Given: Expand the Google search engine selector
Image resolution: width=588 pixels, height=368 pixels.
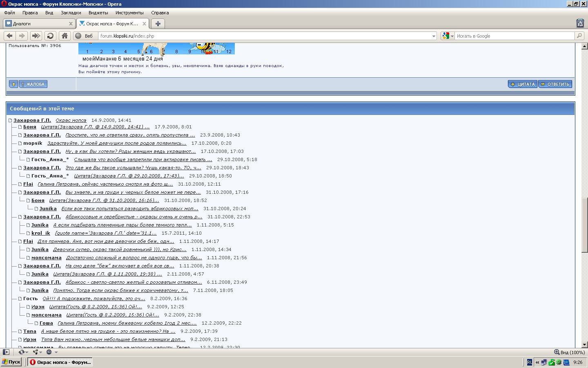Looking at the screenshot, I should click(448, 36).
